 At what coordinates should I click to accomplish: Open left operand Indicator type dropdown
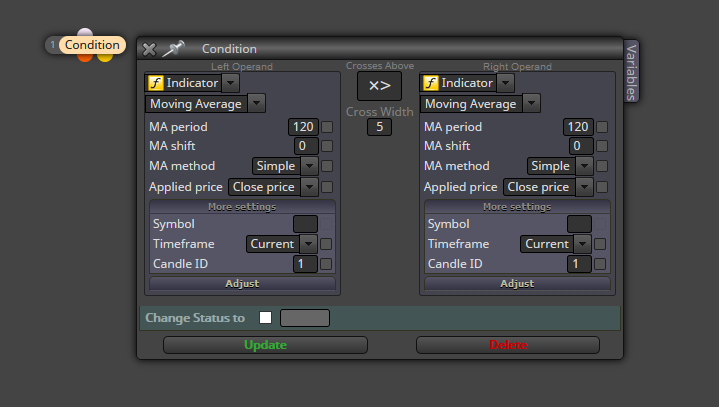231,83
